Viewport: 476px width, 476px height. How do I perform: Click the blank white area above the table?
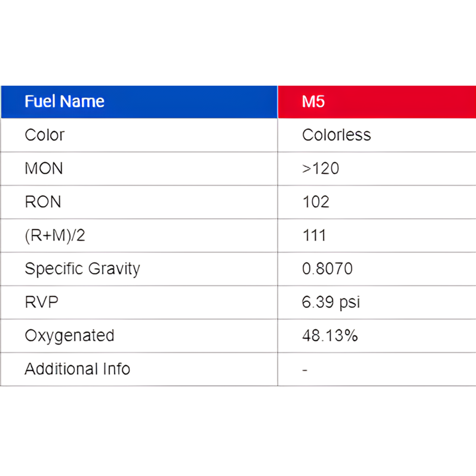(x=238, y=41)
